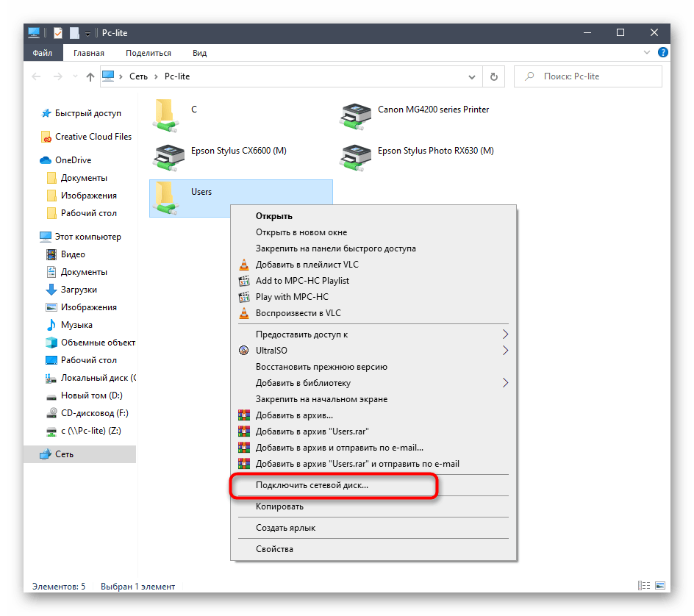
Task: Click the up arrow navigation button
Action: (90, 76)
